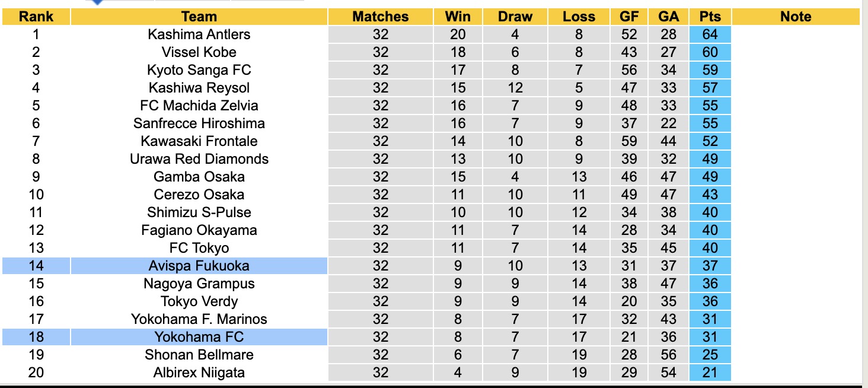Click the GF column header

629,17
